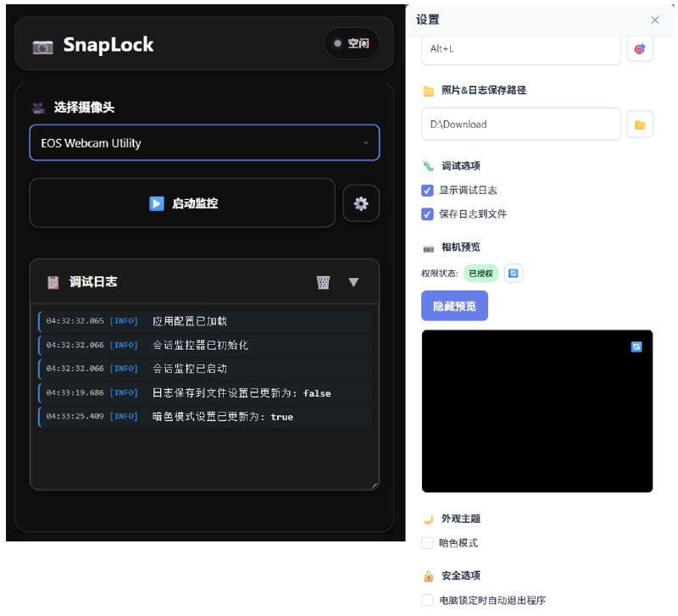Click the small icon in preview's top-right corner
Viewport: 678px width, 616px height.
pos(636,346)
